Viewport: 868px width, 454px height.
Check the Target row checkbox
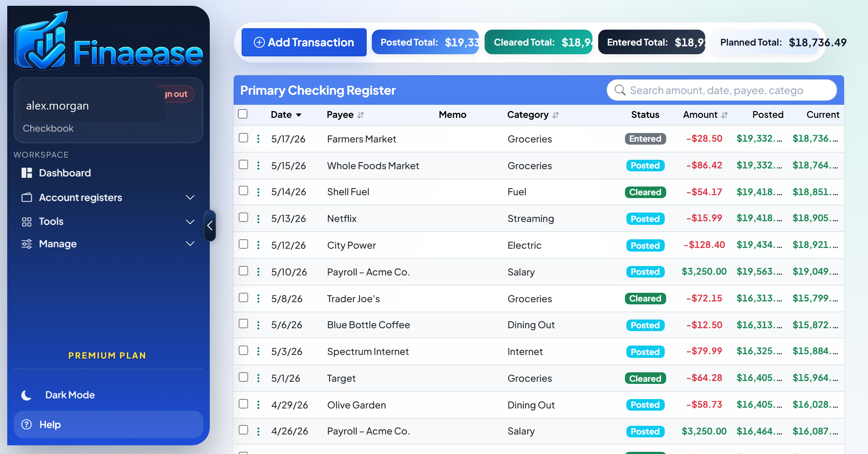pyautogui.click(x=243, y=377)
